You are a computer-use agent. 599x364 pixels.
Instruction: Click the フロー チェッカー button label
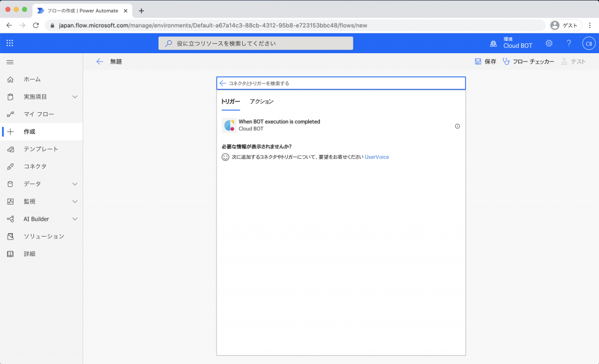(x=533, y=61)
